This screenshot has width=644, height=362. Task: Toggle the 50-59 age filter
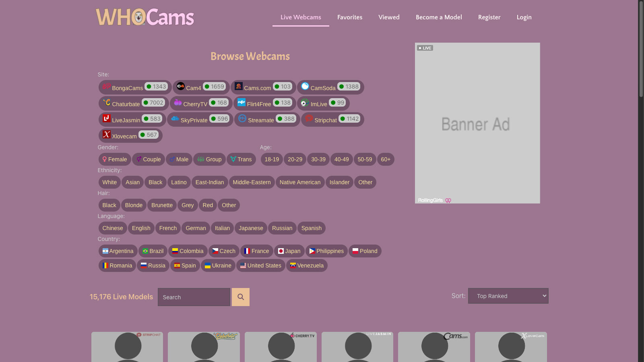click(365, 159)
